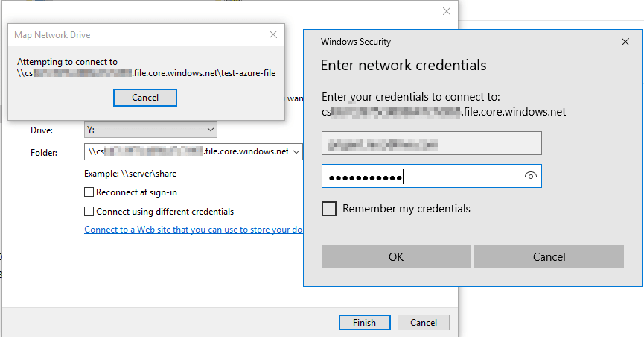
Task: Cancel the Enter network credentials dialog
Action: pos(549,256)
